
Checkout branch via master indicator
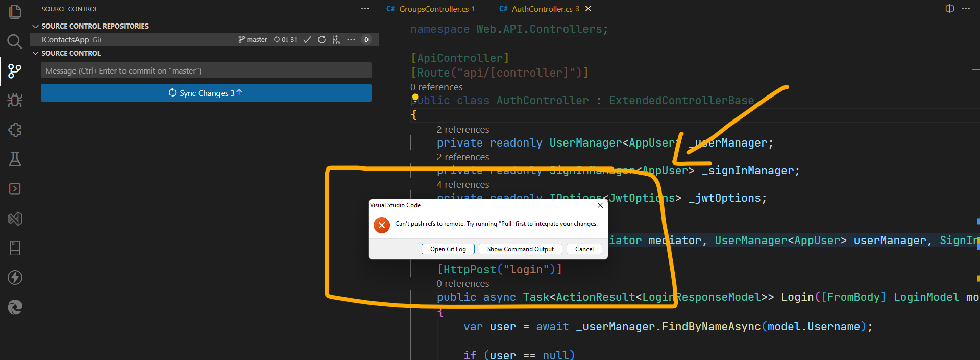(x=253, y=40)
